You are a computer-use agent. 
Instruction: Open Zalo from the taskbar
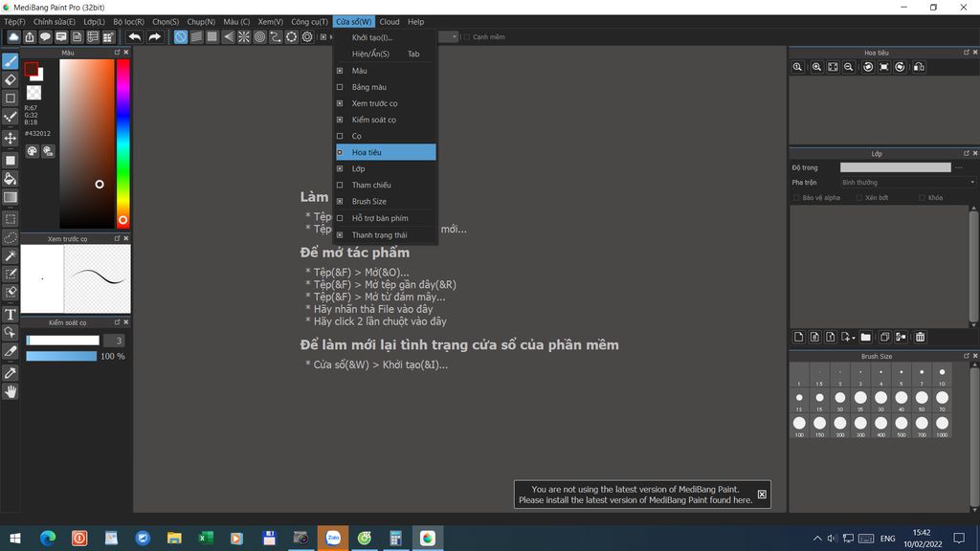[332, 538]
